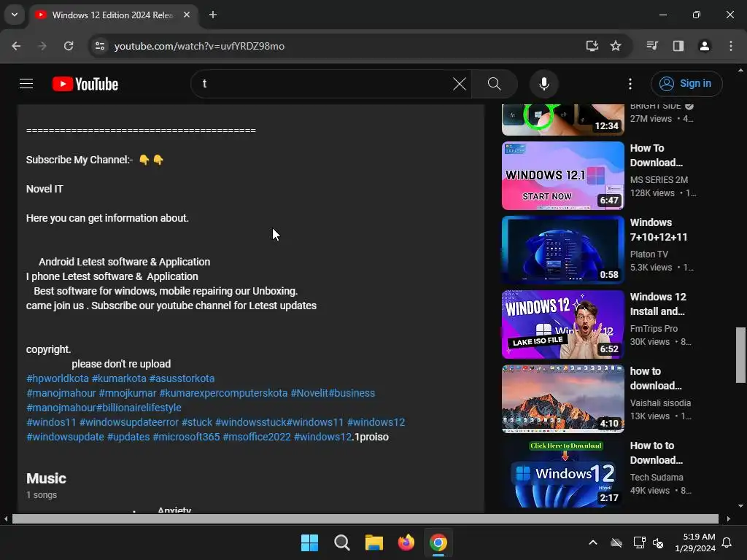Open hashtag #kumarexpercomputerskota link
Viewport: 747px width, 560px height.
pos(223,393)
